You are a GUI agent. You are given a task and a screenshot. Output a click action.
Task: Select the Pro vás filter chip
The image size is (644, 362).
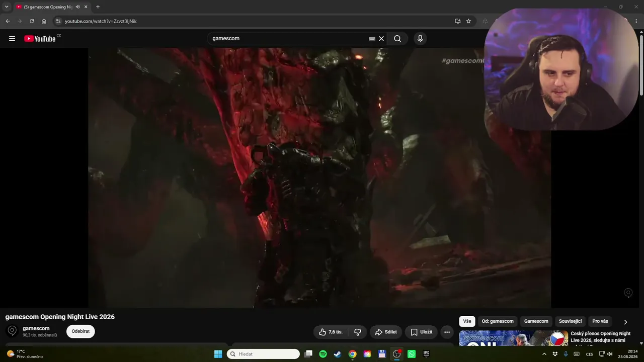[x=600, y=321]
